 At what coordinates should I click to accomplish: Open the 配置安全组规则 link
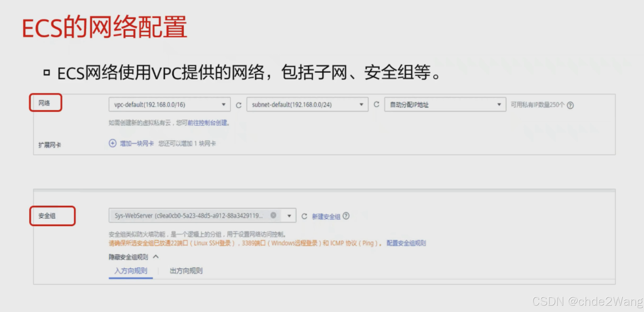406,243
